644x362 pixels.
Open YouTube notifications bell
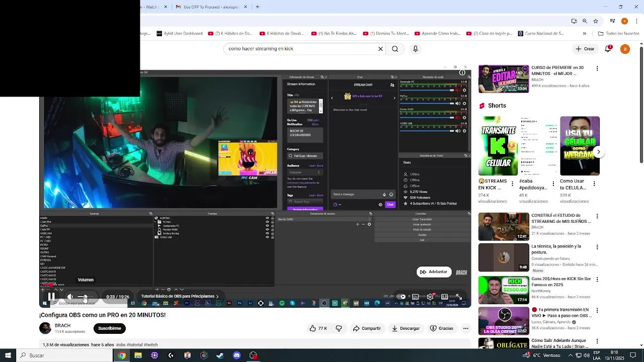[608, 49]
